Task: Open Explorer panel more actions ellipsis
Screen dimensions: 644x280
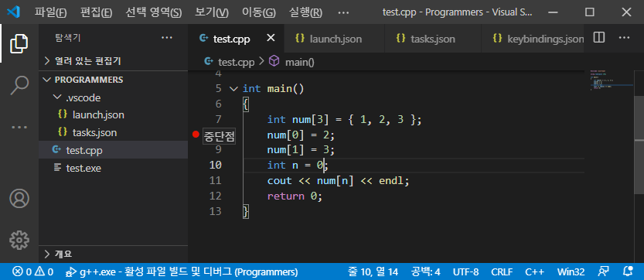Action: [167, 38]
